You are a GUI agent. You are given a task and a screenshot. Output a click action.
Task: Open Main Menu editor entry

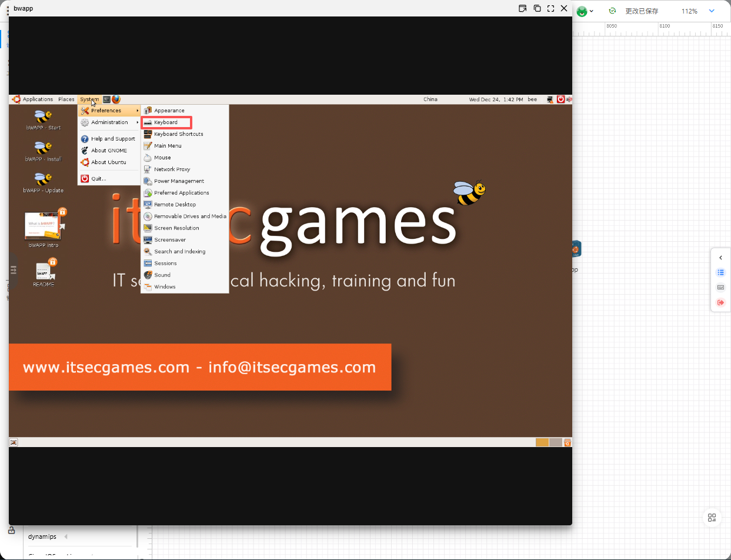(x=184, y=146)
